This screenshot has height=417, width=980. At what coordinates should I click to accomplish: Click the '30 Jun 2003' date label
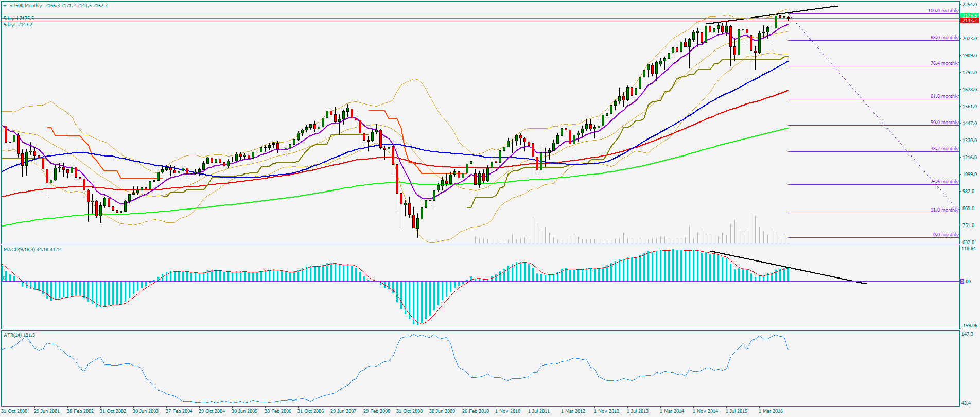[x=146, y=411]
